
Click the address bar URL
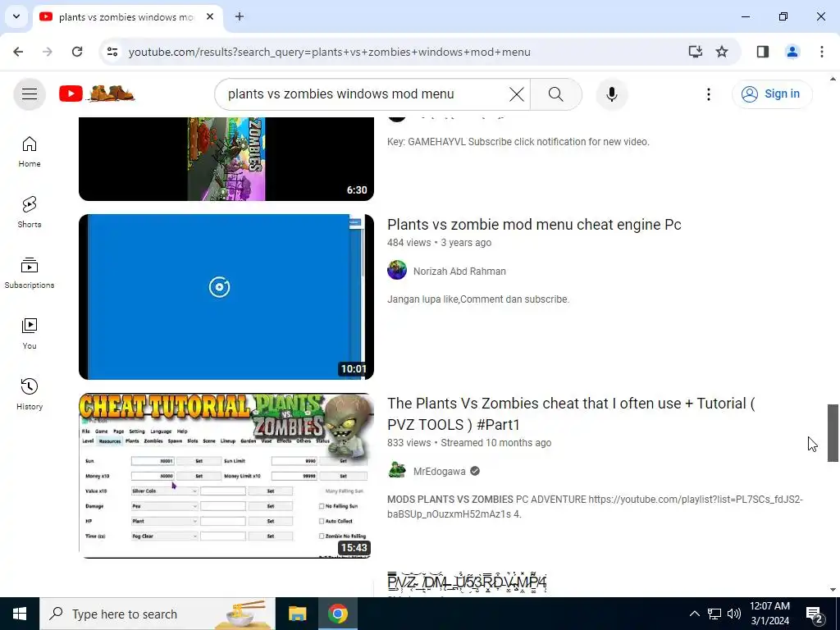(x=329, y=52)
